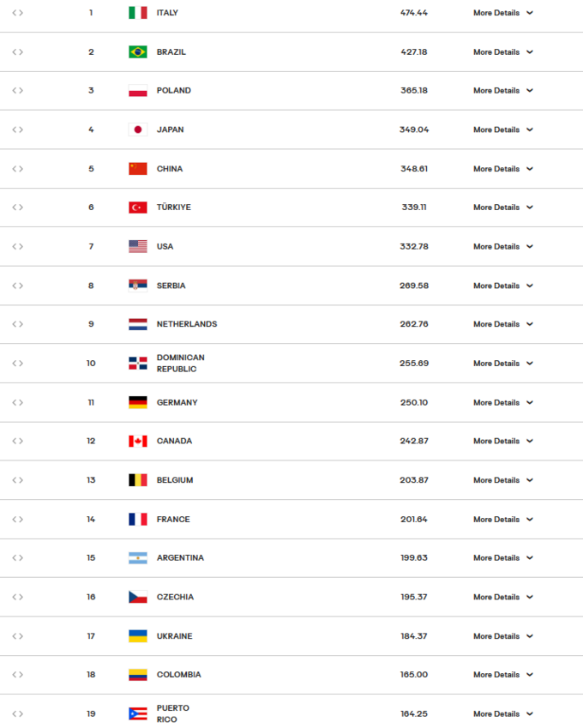Expand More Details for China
Image resolution: width=583 pixels, height=728 pixels.
click(x=502, y=169)
